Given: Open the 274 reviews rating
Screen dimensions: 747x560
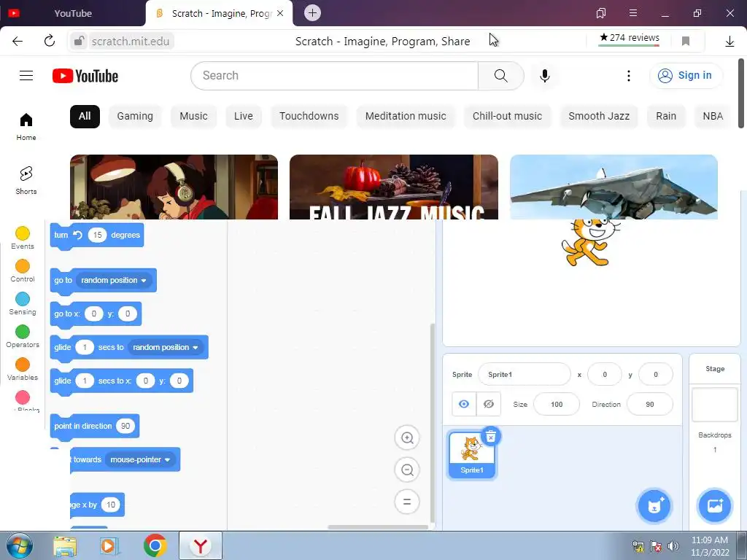Looking at the screenshot, I should (x=629, y=38).
